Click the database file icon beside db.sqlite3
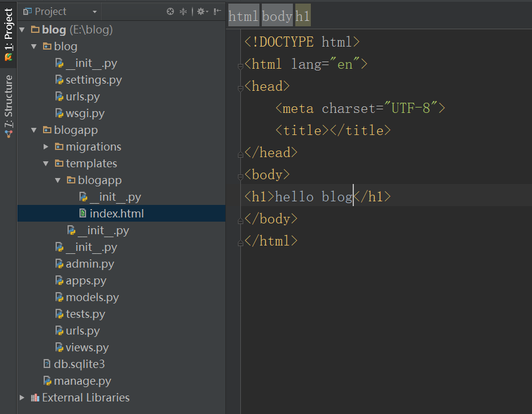Viewport: 532px width, 414px height. click(47, 364)
